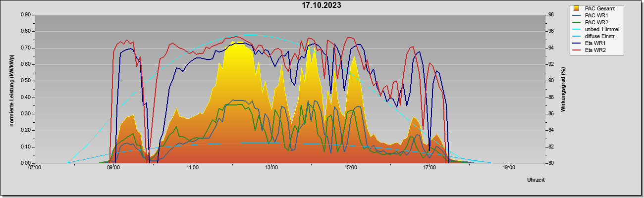Click the Wirkungsgrad (%) axis title

[563, 89]
